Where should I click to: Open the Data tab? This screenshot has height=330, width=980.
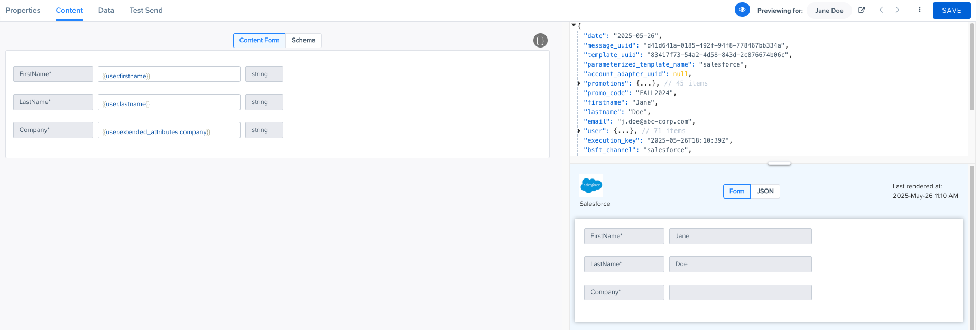(x=106, y=11)
